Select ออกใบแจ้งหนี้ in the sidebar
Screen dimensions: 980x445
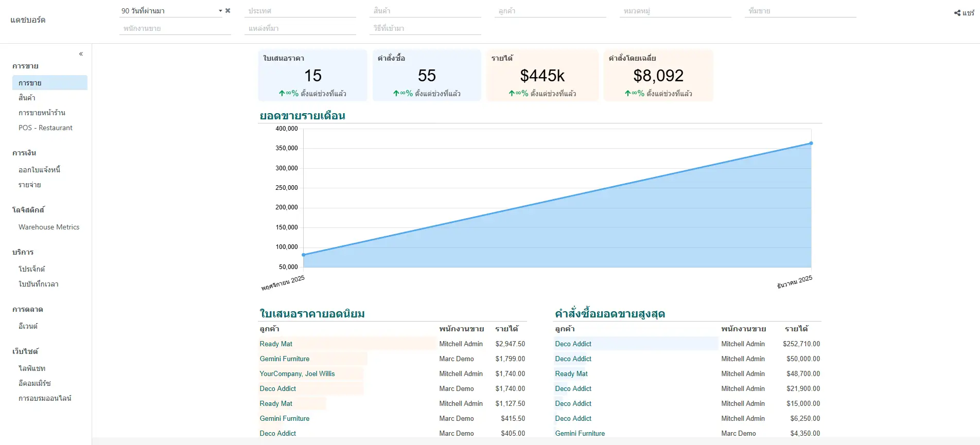tap(39, 170)
